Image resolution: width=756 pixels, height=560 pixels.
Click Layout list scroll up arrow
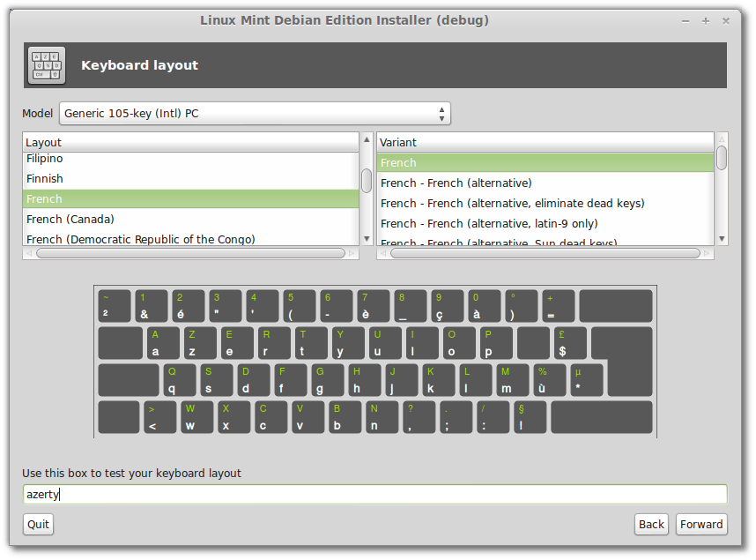367,139
